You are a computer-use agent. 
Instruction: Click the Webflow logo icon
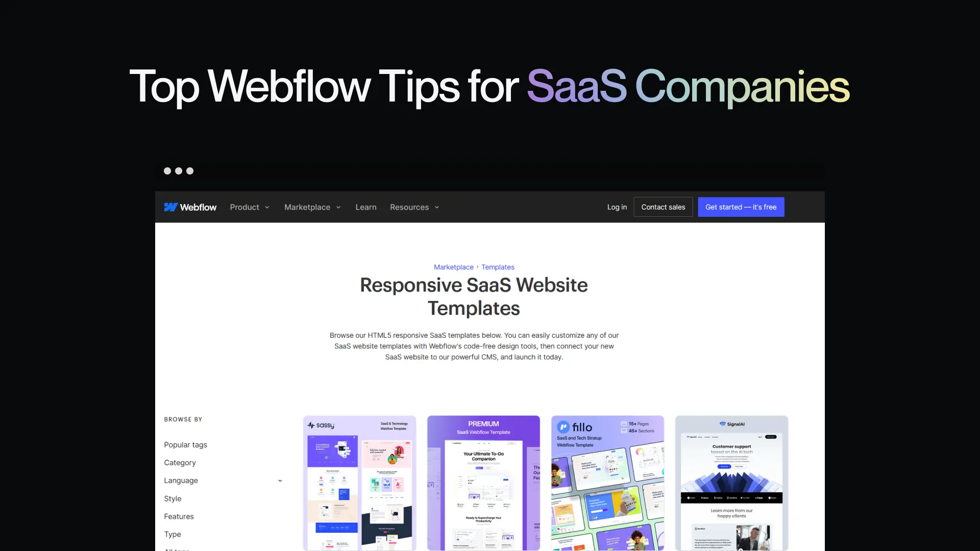[x=170, y=207]
